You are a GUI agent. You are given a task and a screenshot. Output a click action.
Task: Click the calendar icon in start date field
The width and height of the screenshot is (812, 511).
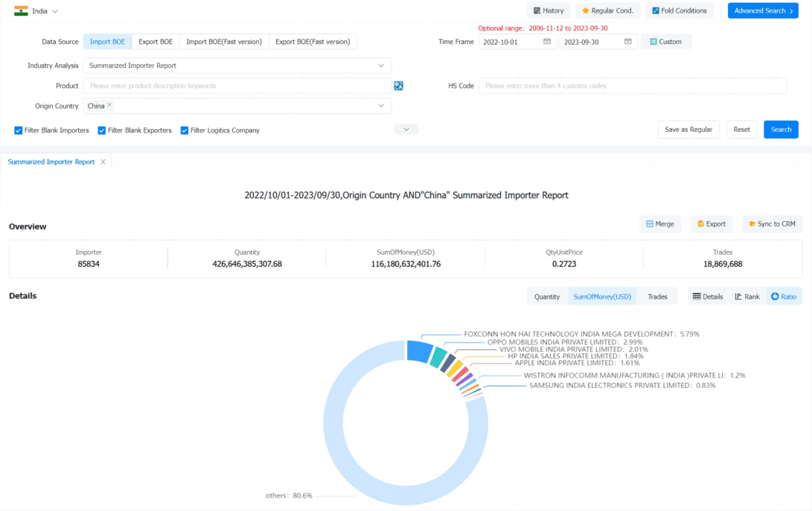point(547,42)
